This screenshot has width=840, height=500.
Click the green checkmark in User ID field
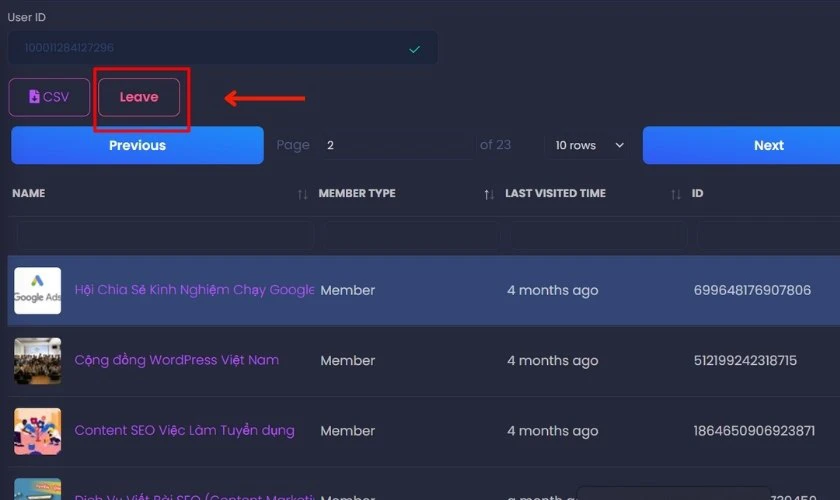click(x=414, y=49)
